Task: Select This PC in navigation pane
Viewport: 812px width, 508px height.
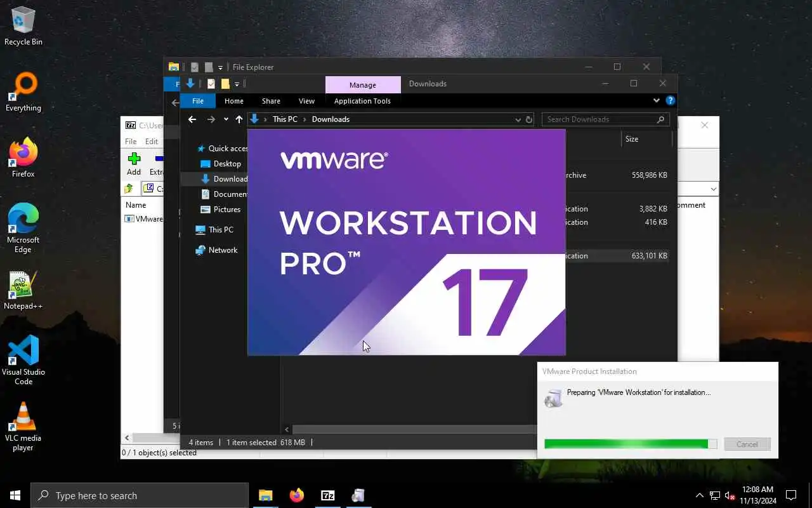Action: click(214, 230)
